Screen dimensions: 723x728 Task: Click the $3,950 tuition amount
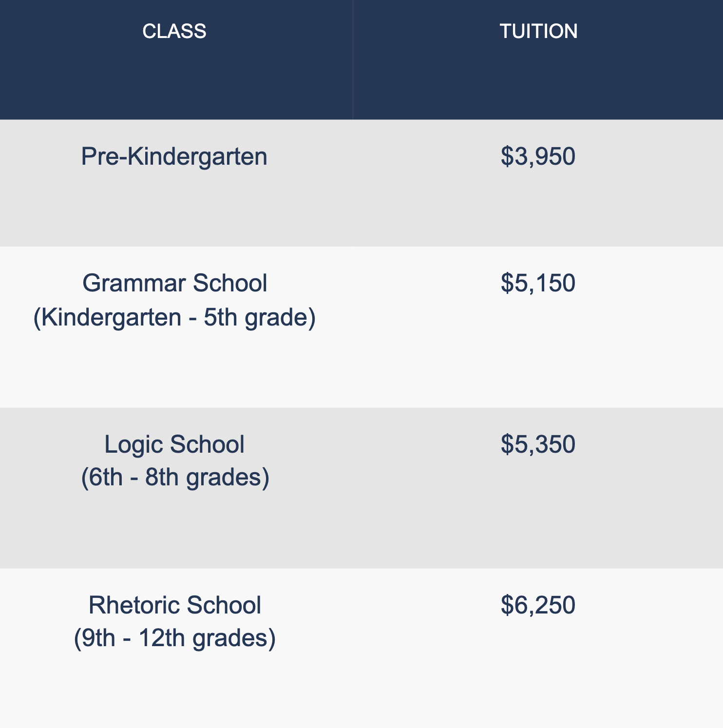pyautogui.click(x=538, y=157)
